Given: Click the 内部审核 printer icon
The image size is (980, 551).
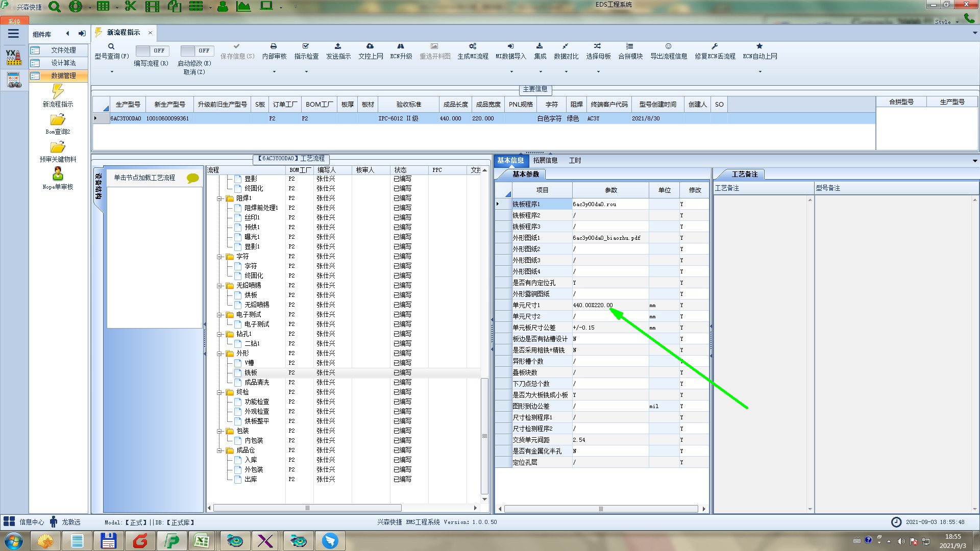Looking at the screenshot, I should pyautogui.click(x=274, y=46).
